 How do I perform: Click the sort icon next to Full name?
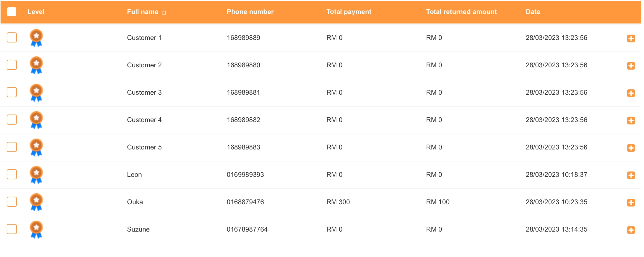point(164,12)
